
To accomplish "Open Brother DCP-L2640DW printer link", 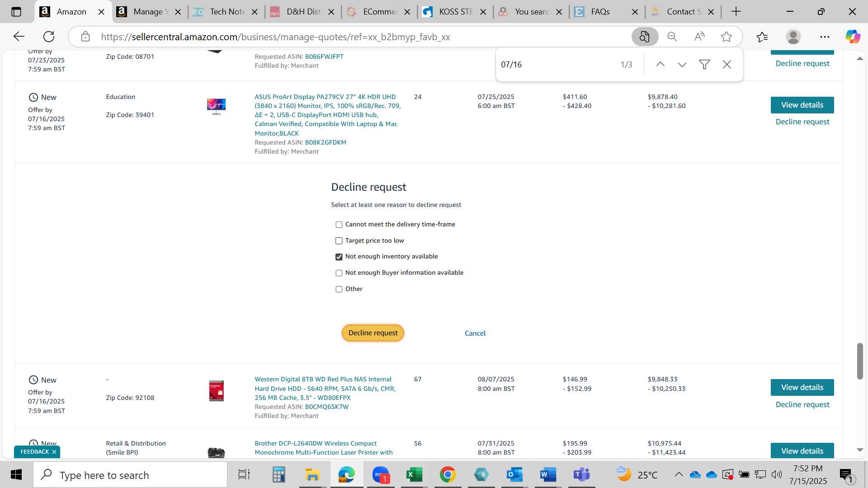I will [x=323, y=448].
